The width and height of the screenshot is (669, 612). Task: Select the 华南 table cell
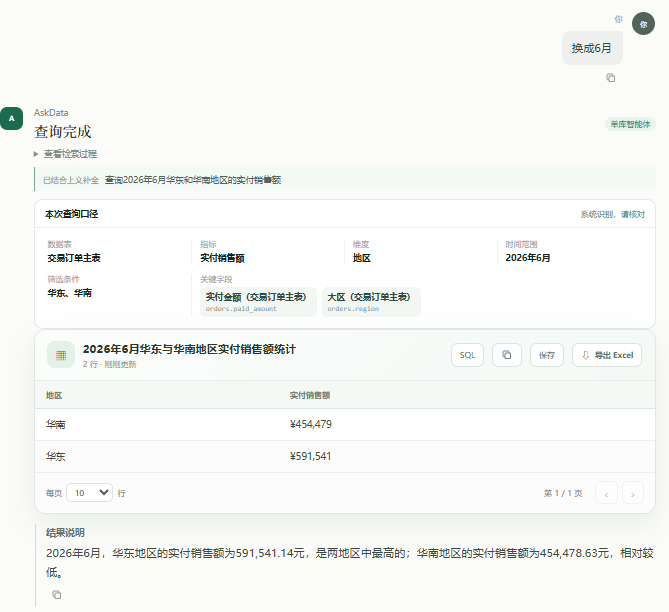pyautogui.click(x=55, y=425)
